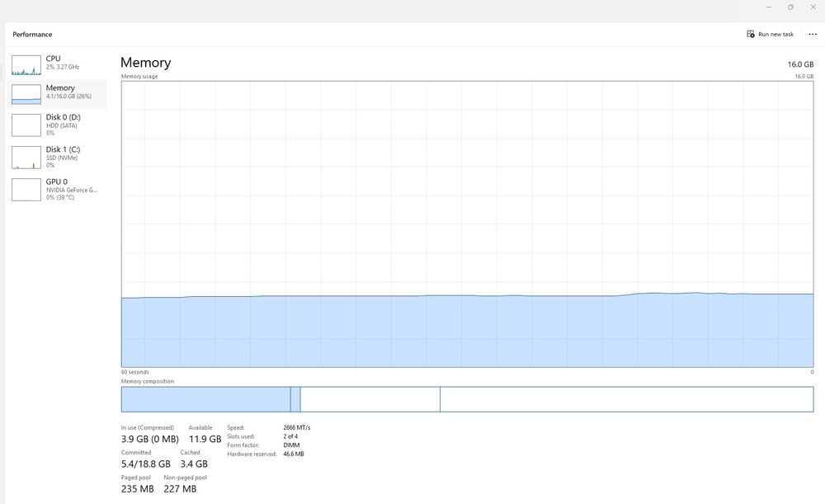Click the free segment of memory composition bar
Viewport: 825px width, 504px height.
pos(627,399)
